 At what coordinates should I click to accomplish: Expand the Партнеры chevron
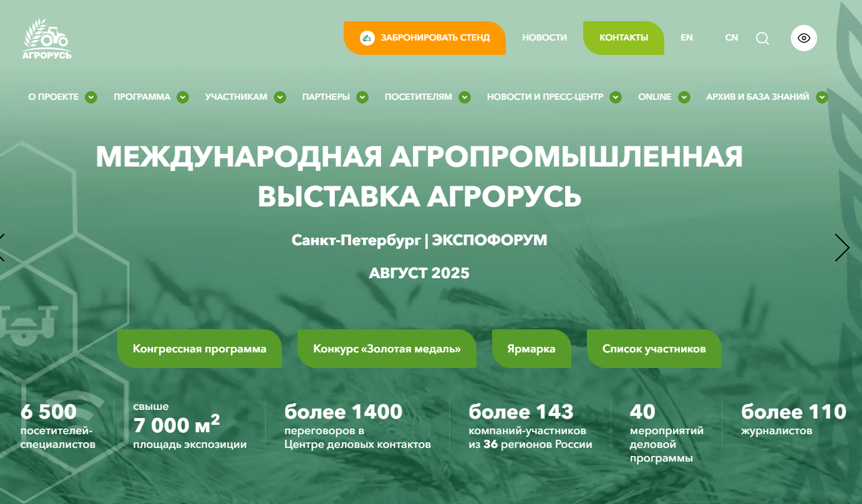click(362, 97)
